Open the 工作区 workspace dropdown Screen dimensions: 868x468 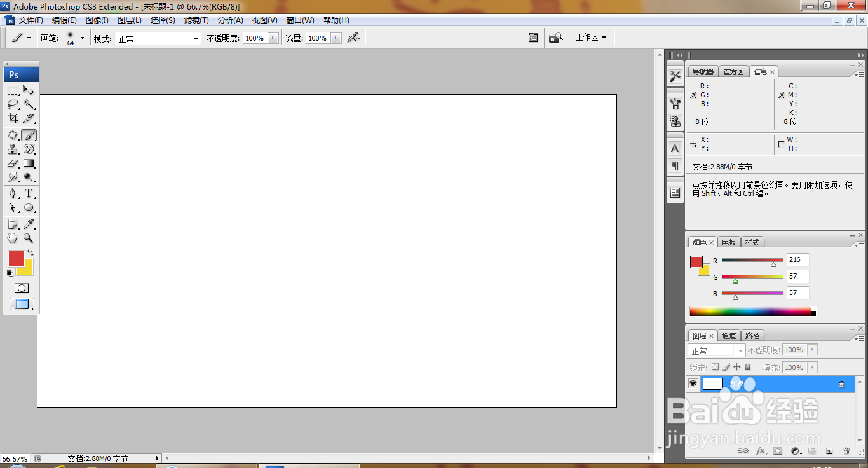591,38
